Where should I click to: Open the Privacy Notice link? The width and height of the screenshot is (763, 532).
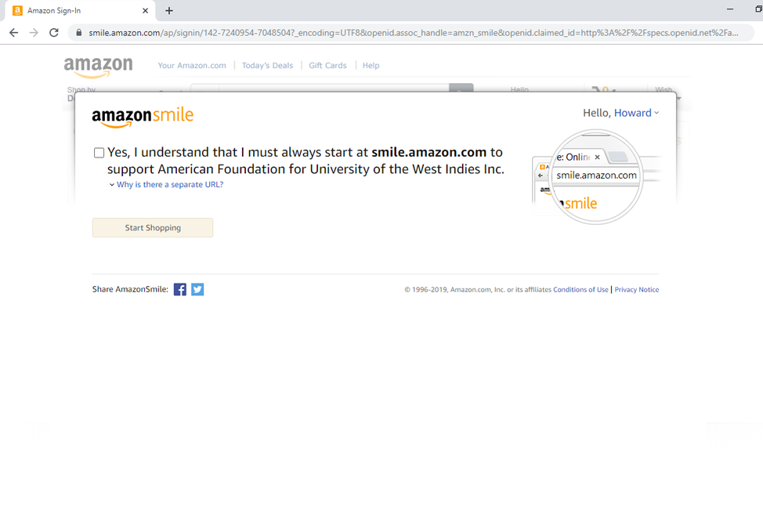click(x=636, y=290)
